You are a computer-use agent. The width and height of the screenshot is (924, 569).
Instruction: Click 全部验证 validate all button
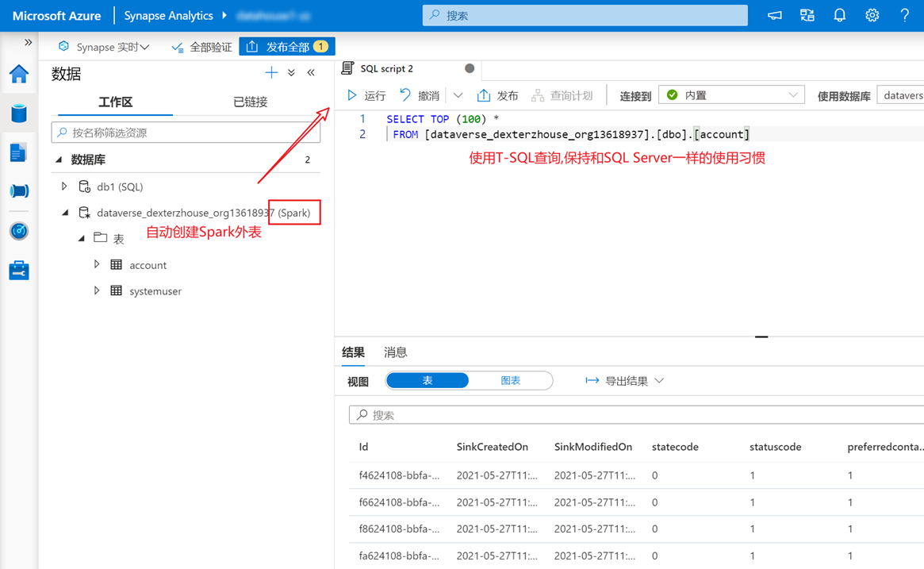[201, 47]
